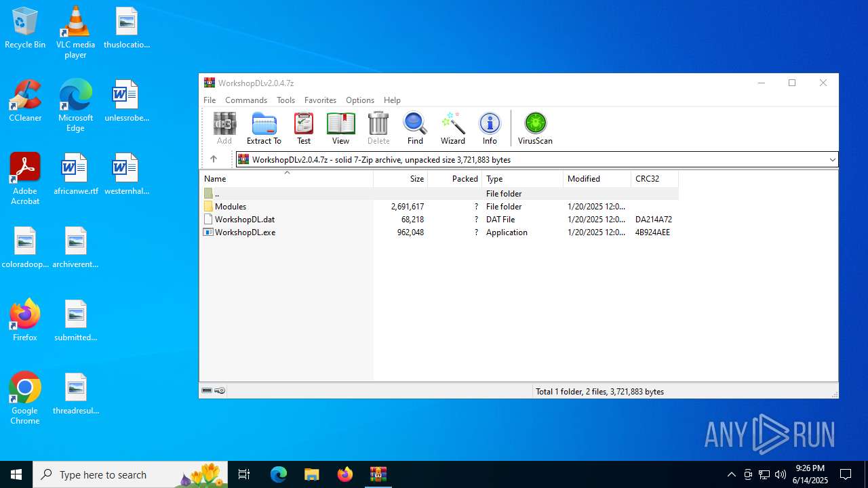Open the notification center icon

pyautogui.click(x=846, y=474)
